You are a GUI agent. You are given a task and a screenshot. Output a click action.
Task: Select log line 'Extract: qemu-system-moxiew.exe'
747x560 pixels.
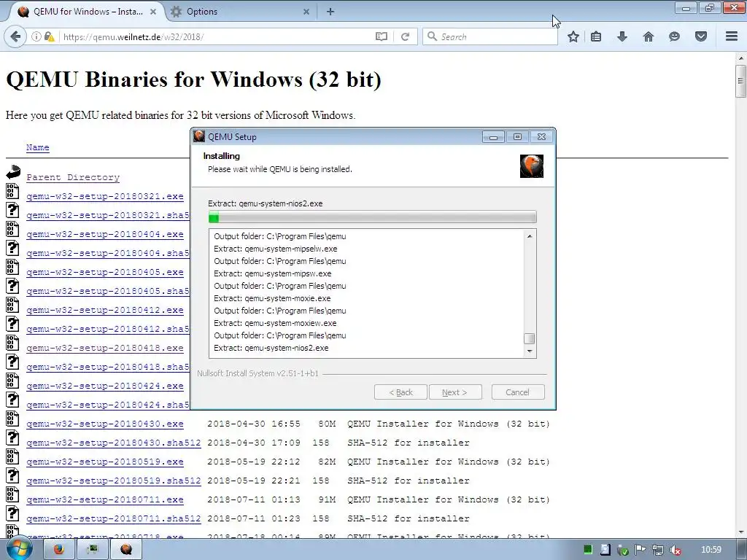point(275,323)
